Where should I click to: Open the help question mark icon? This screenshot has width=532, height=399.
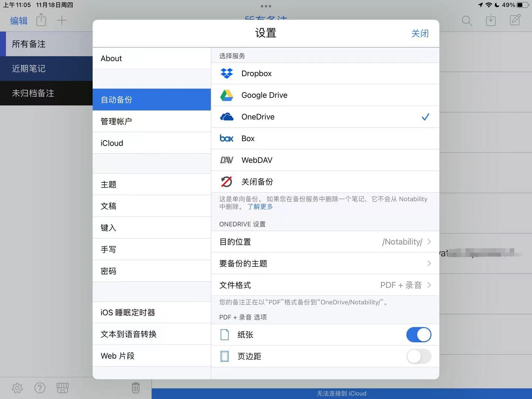(40, 388)
